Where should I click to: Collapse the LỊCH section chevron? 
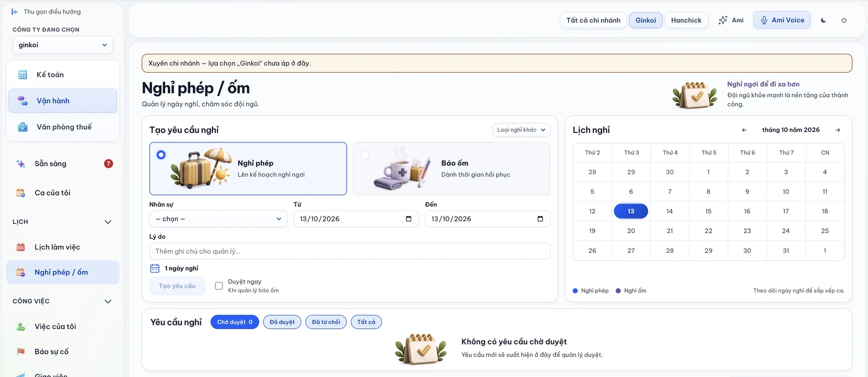click(x=108, y=222)
